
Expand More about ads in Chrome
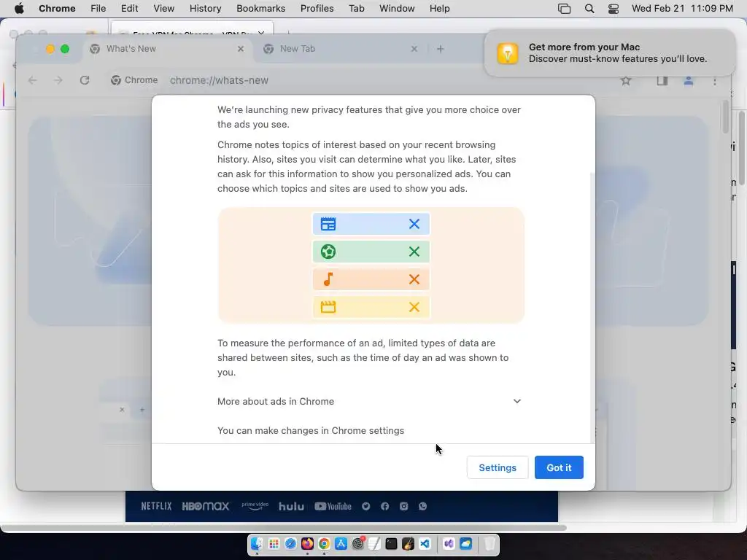point(369,402)
